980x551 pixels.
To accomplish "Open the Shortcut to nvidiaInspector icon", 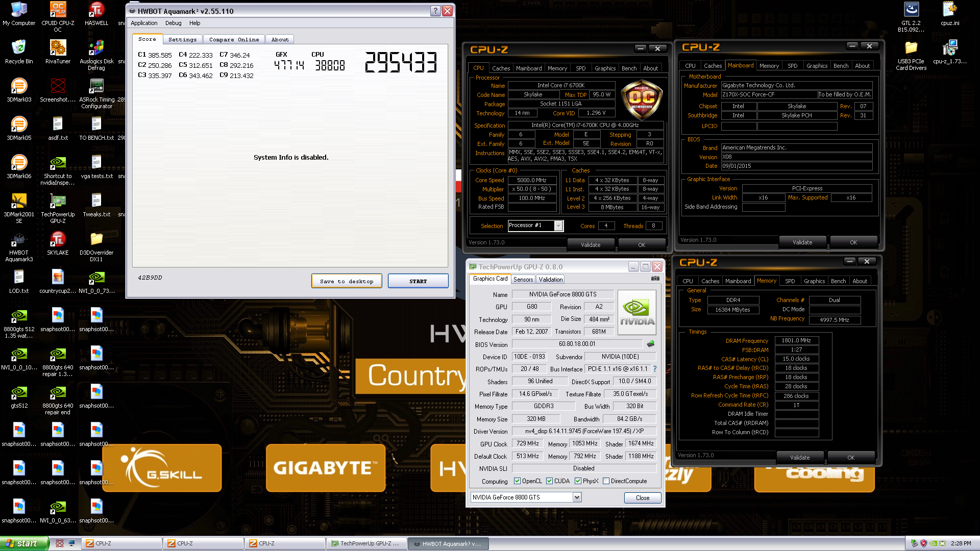I will [x=58, y=170].
